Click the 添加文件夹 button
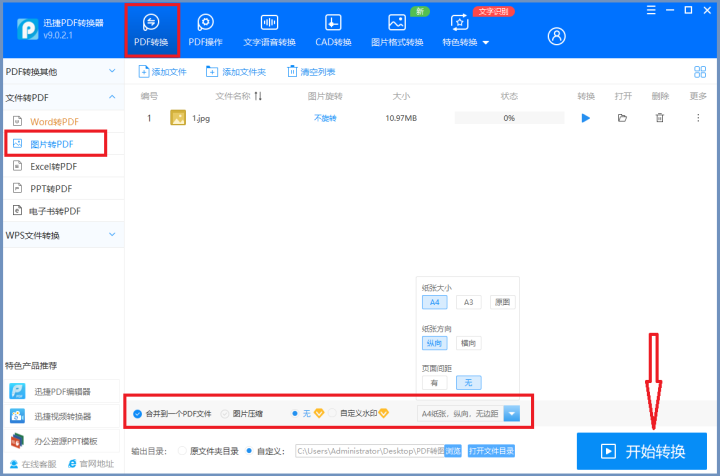This screenshot has height=476, width=720. click(236, 72)
